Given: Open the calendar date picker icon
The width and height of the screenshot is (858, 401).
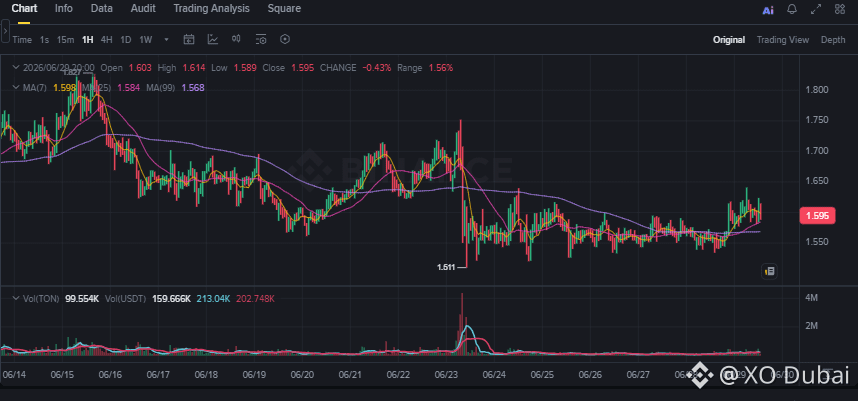Looking at the screenshot, I should coord(189,39).
